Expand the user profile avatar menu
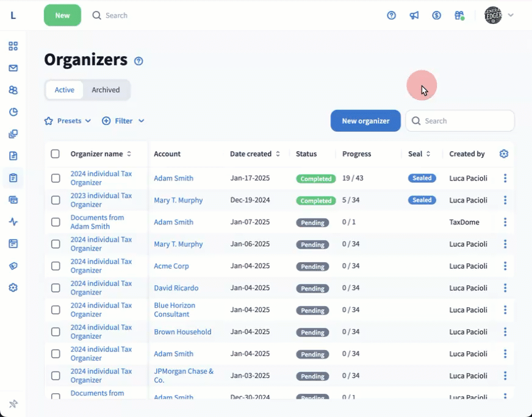The image size is (532, 417). coord(498,15)
